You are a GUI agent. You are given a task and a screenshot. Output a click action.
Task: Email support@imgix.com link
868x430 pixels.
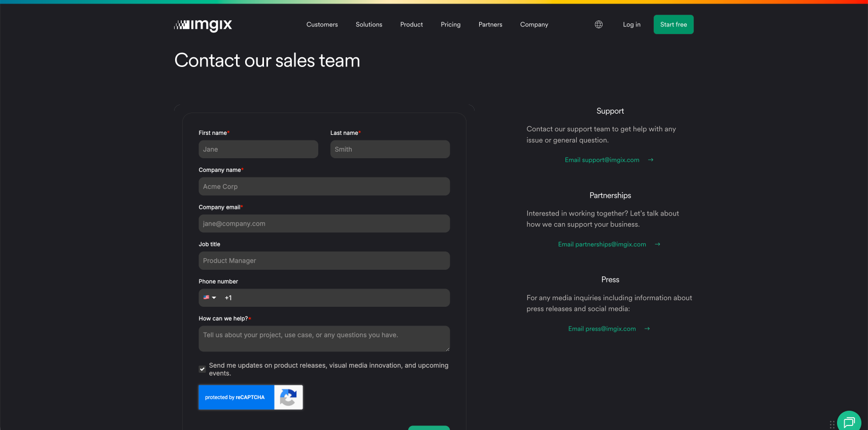602,160
